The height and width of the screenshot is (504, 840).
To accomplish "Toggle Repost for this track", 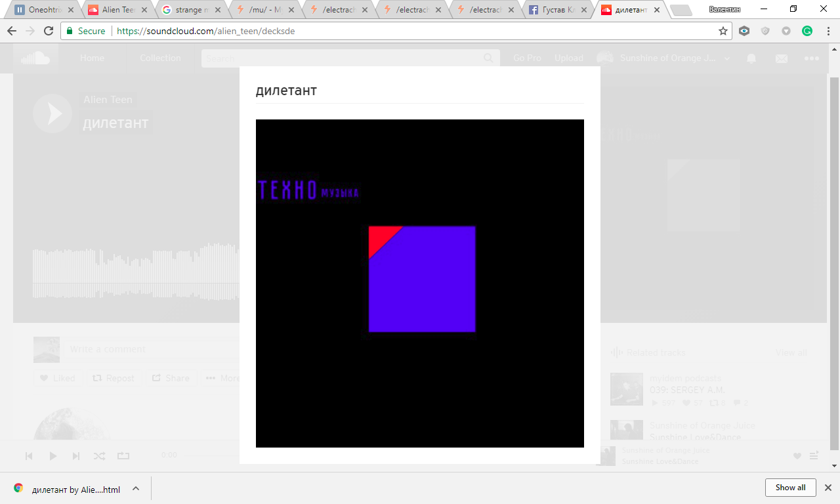I will pyautogui.click(x=113, y=378).
